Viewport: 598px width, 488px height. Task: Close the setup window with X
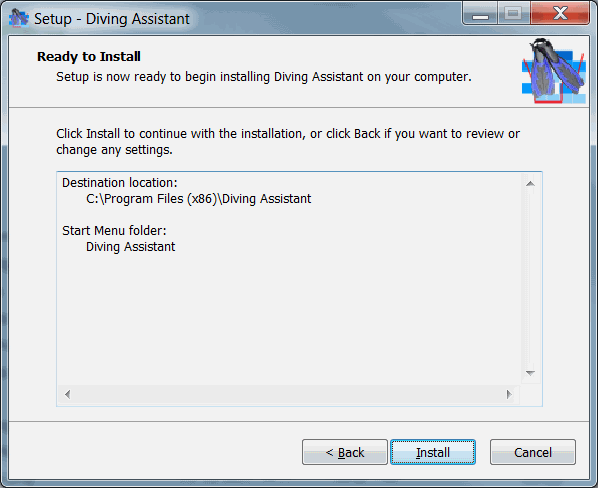click(560, 14)
